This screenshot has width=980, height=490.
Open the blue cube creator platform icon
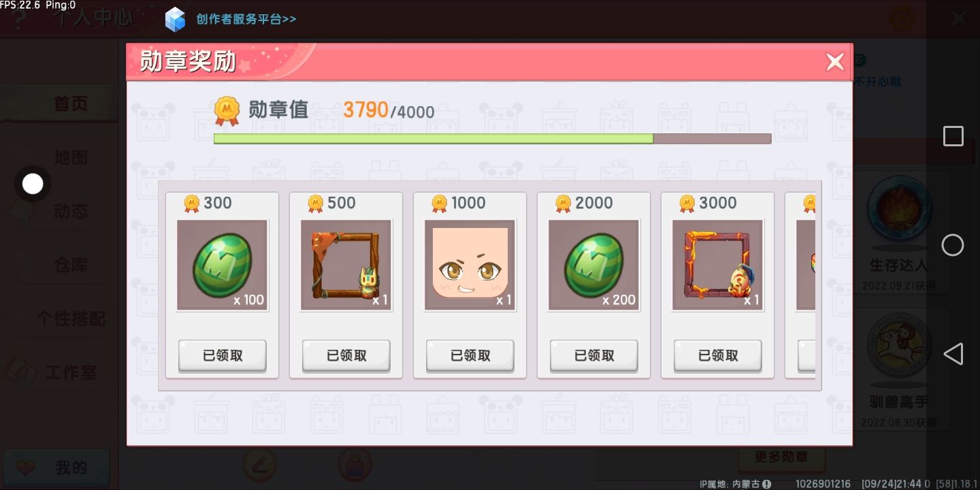[176, 19]
